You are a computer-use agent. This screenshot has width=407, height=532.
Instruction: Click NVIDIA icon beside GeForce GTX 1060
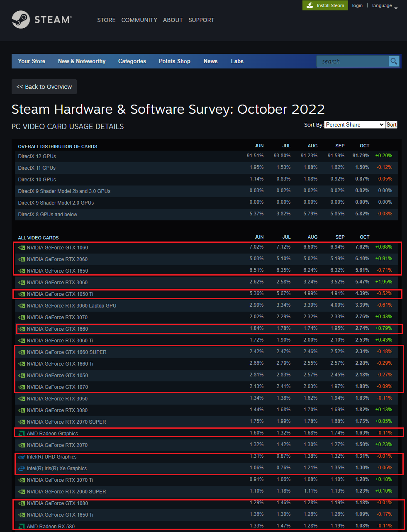(22, 248)
